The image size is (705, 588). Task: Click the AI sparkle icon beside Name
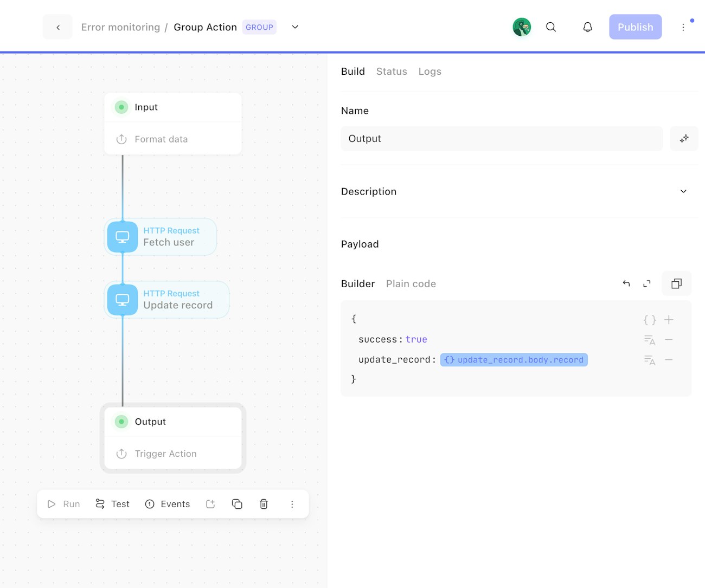(684, 139)
